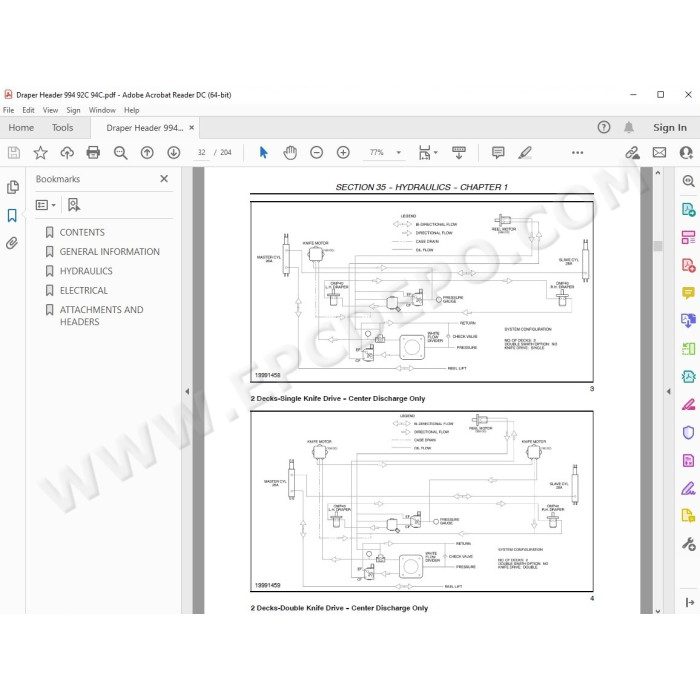Find current bookmark icon
The height and width of the screenshot is (700, 700).
click(x=74, y=205)
